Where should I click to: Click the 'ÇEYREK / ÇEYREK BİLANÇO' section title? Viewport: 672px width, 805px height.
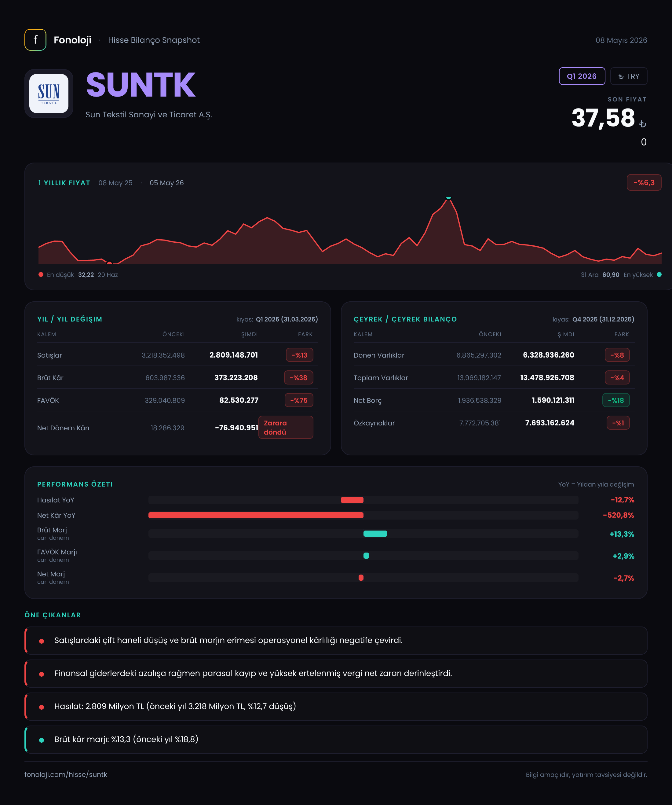(x=405, y=319)
